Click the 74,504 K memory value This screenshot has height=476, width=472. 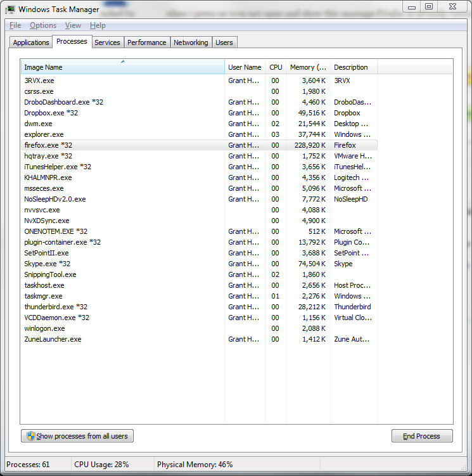click(312, 264)
